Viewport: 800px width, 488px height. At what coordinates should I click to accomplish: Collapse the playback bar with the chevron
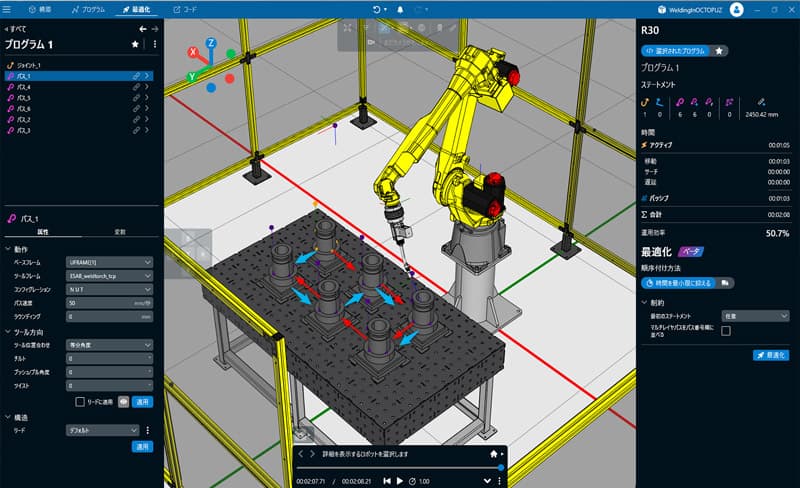[x=487, y=481]
